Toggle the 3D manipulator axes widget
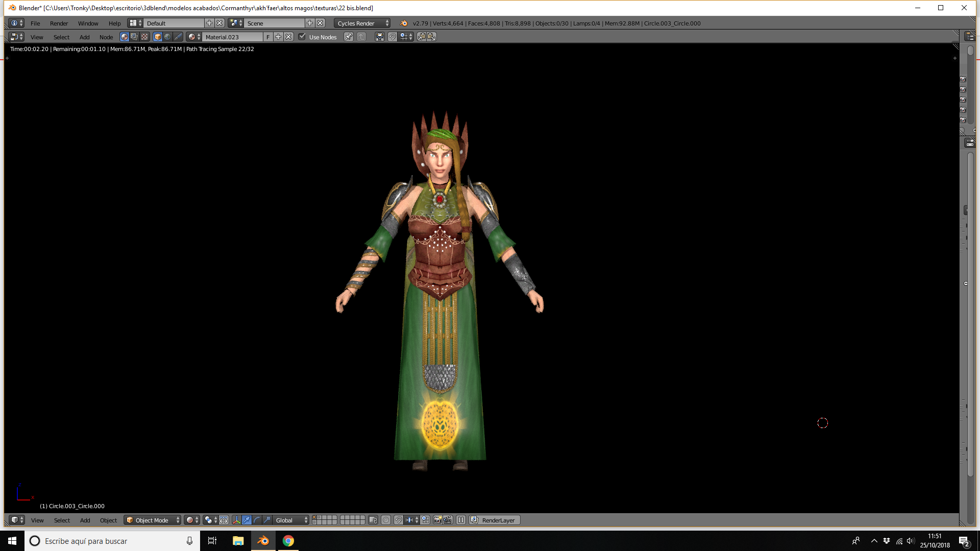The image size is (980, 551). pos(236,520)
